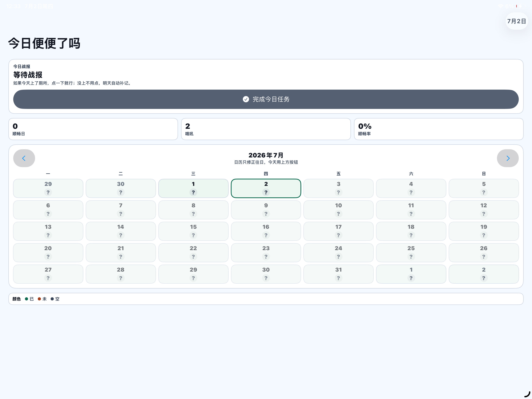The width and height of the screenshot is (532, 399).
Task: Click the brown 未 legend dot
Action: tap(39, 299)
